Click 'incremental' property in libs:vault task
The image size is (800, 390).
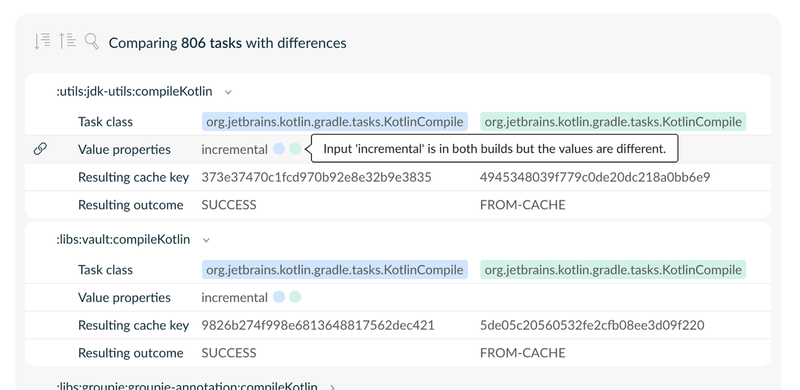click(x=234, y=298)
